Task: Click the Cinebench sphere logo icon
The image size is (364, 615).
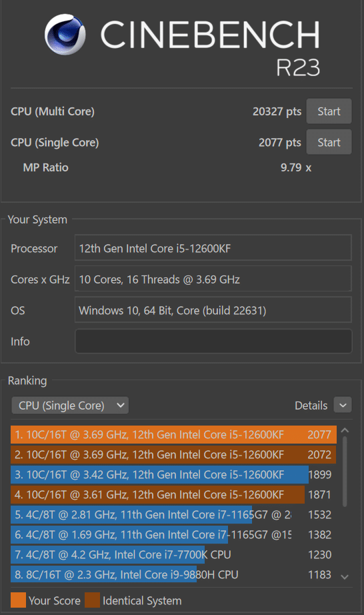Action: 65,34
